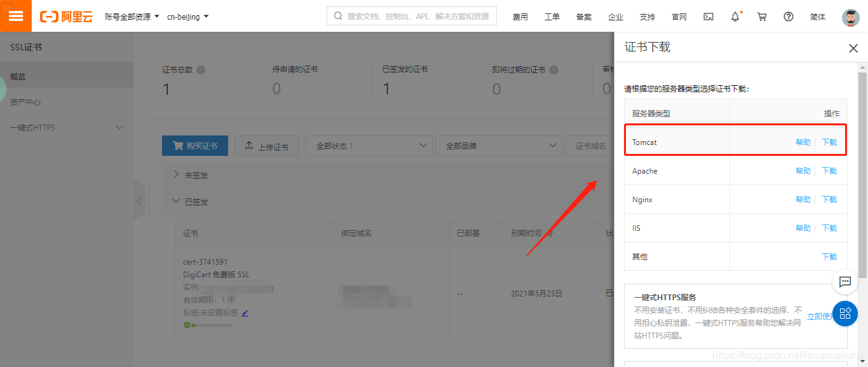The width and height of the screenshot is (868, 367).
Task: Switch language via 简体
Action: pos(818,17)
